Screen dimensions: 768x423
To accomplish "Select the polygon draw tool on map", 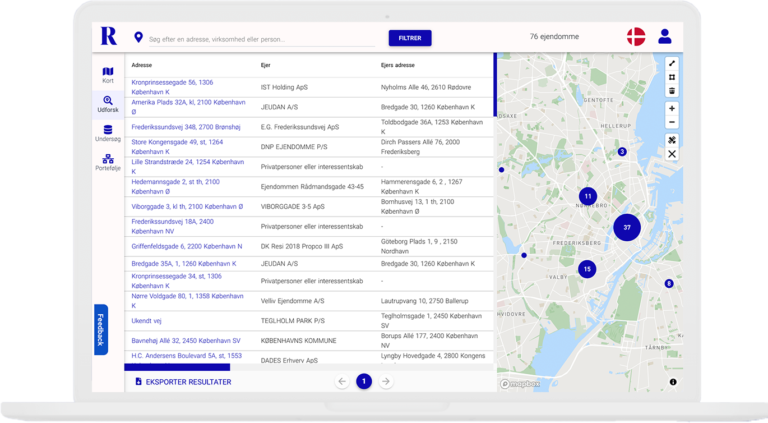I will click(672, 77).
